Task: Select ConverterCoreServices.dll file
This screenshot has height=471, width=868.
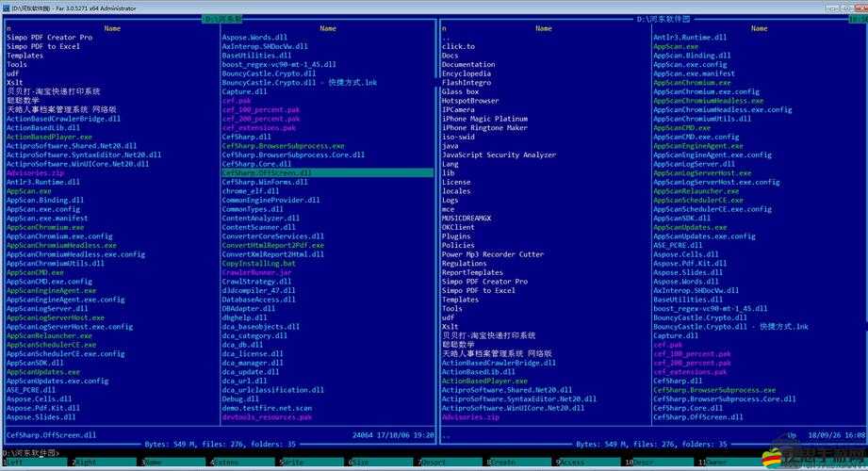Action: click(x=273, y=236)
